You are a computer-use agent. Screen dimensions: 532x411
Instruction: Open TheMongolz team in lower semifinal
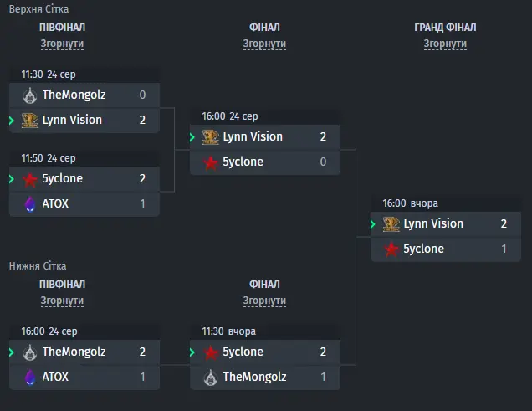(x=74, y=352)
